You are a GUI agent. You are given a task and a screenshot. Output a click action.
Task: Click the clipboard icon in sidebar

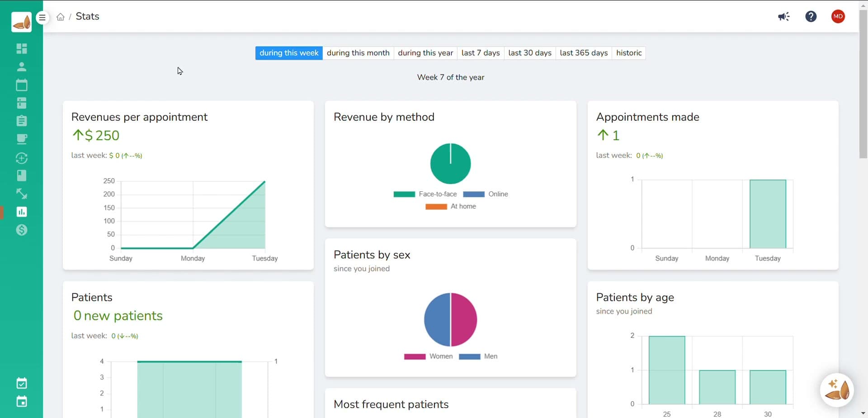coord(21,121)
